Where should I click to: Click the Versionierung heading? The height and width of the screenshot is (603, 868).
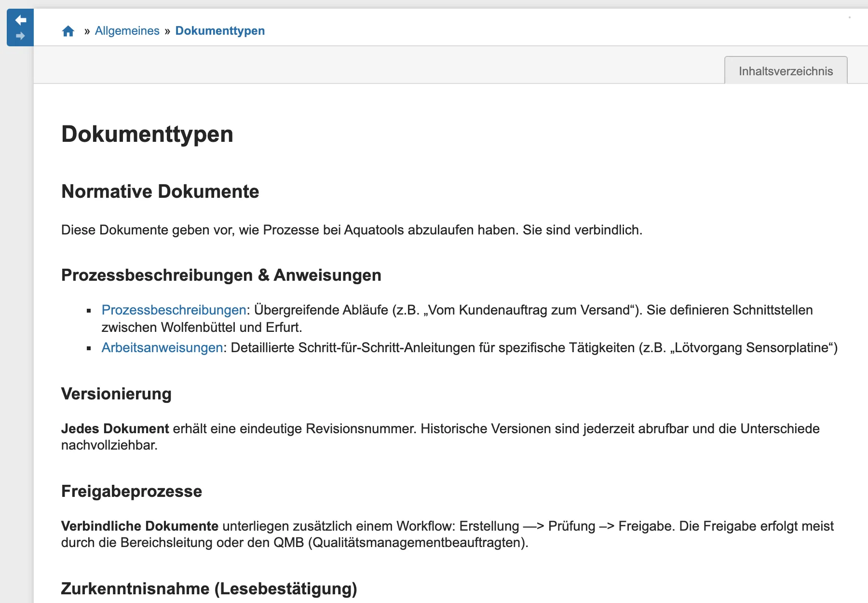[x=116, y=394]
